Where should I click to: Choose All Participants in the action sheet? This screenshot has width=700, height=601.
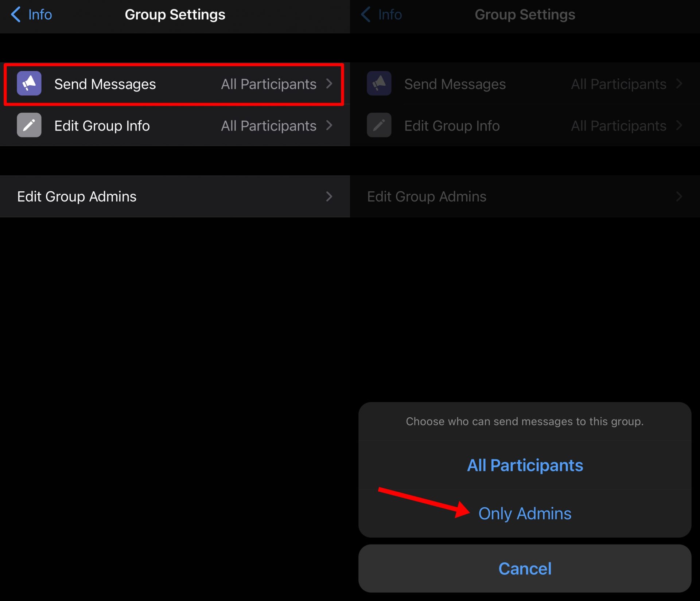tap(525, 465)
